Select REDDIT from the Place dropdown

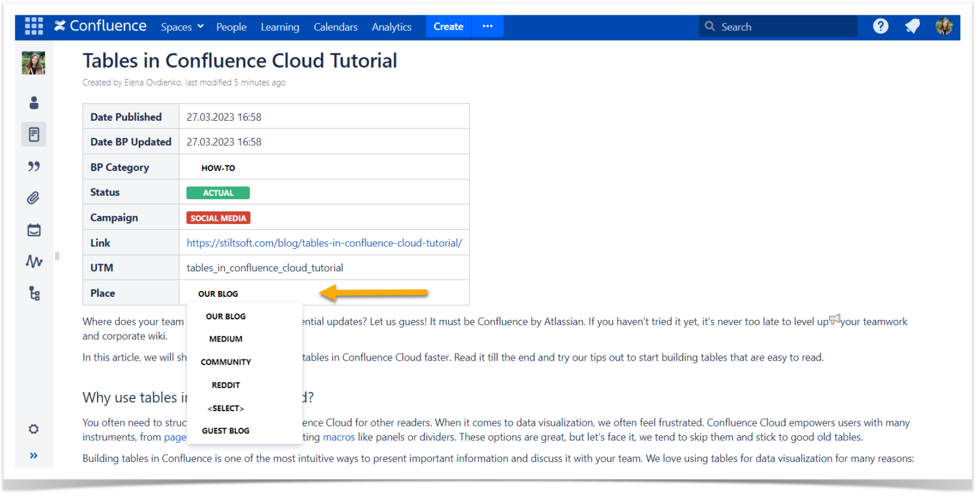point(225,384)
